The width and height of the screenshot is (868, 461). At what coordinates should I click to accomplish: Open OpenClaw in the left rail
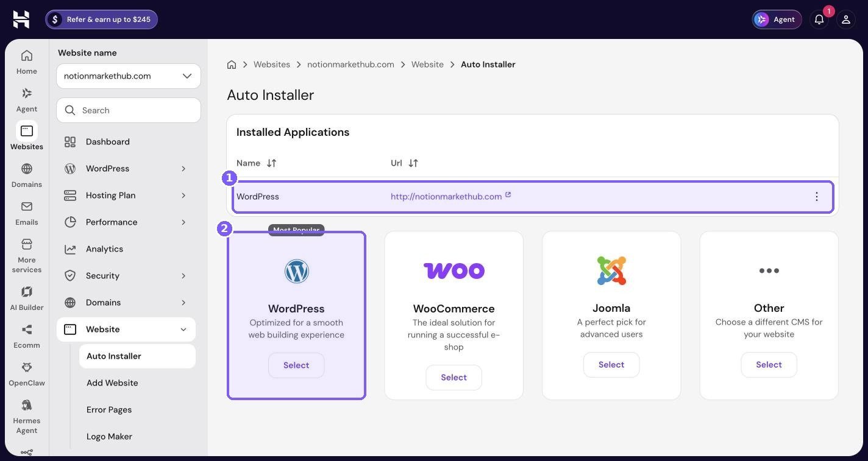(27, 374)
